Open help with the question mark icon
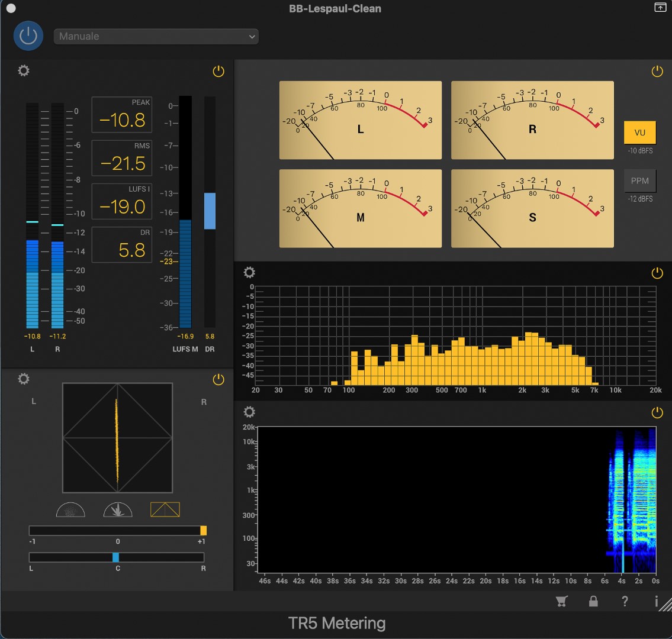Image resolution: width=672 pixels, height=639 pixels. click(x=625, y=601)
